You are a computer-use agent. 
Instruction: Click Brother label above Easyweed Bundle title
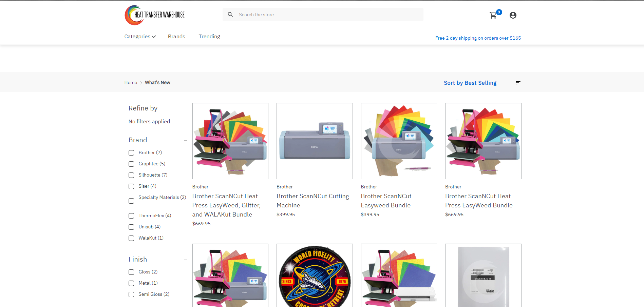[x=369, y=187]
